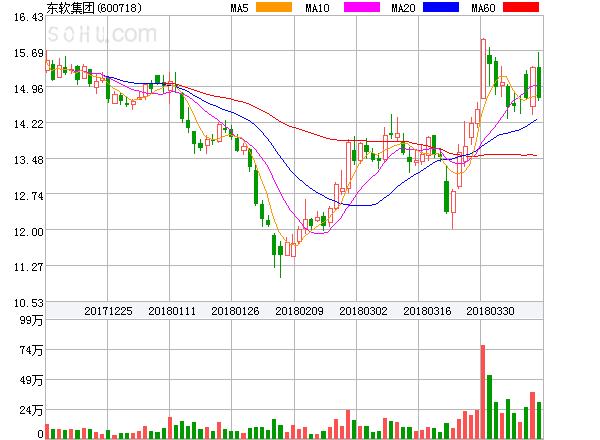Screen dimensions: 600x440
Task: Click the MA20 legend label
Action: click(x=403, y=8)
